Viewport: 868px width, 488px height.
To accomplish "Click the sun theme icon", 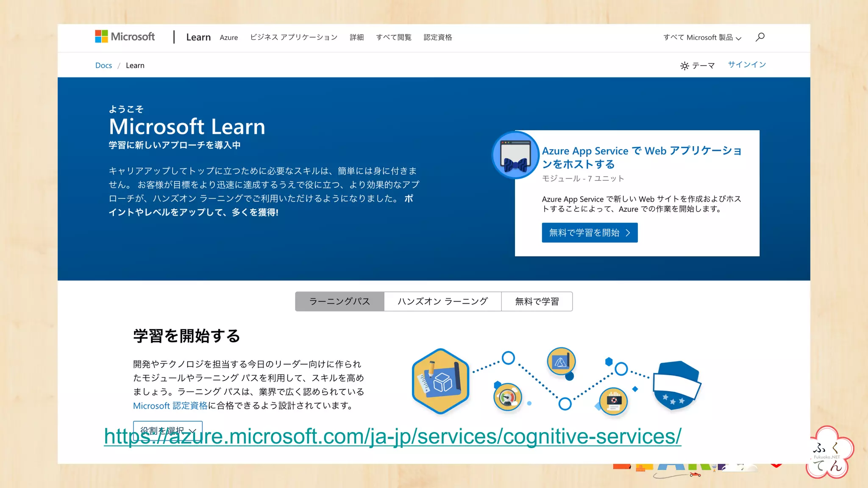I will (x=684, y=66).
